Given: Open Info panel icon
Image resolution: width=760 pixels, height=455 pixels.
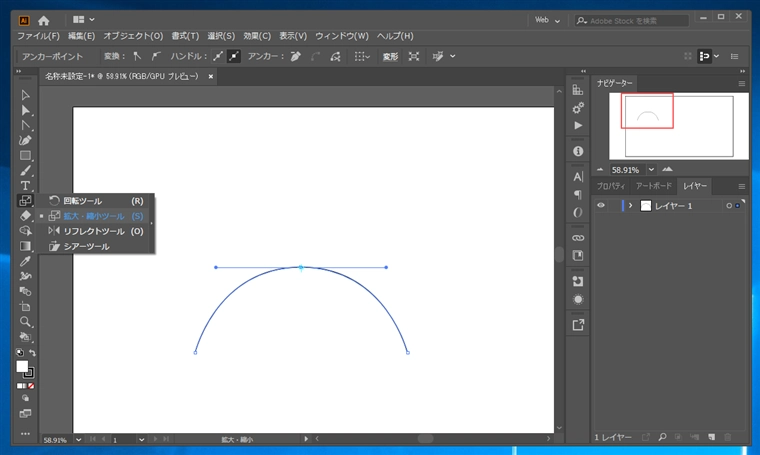Looking at the screenshot, I should [578, 151].
